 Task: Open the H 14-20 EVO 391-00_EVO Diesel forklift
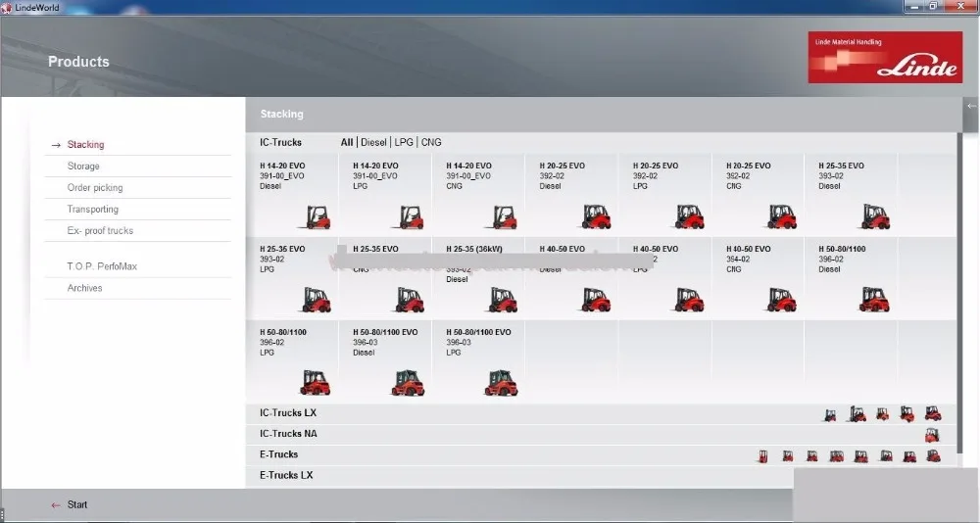click(x=292, y=196)
